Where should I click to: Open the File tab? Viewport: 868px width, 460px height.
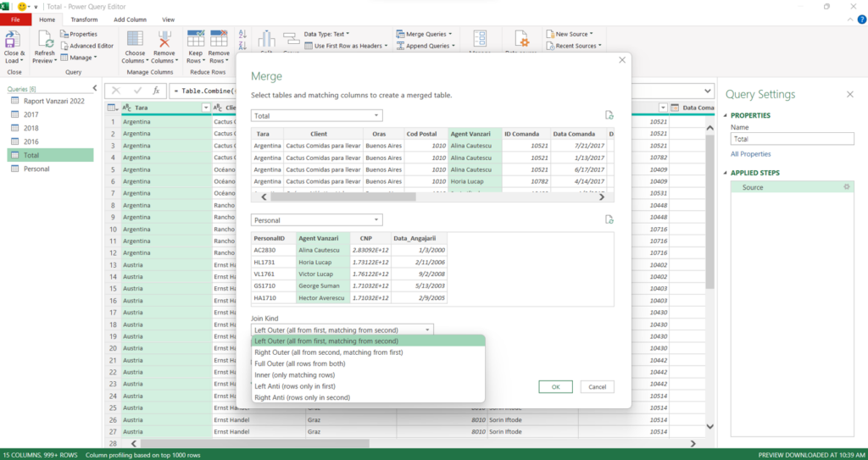[x=15, y=19]
